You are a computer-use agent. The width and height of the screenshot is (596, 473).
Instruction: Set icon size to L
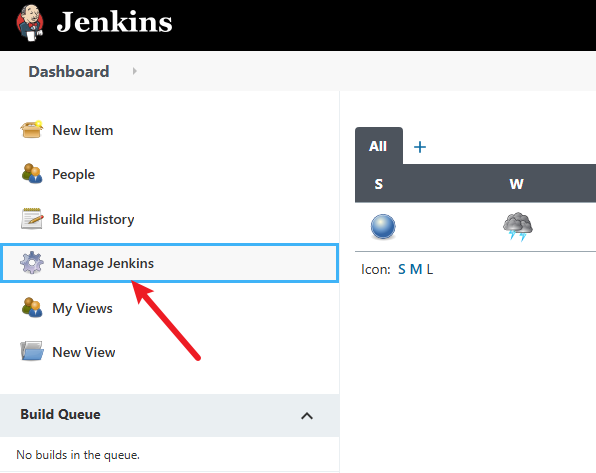(430, 270)
